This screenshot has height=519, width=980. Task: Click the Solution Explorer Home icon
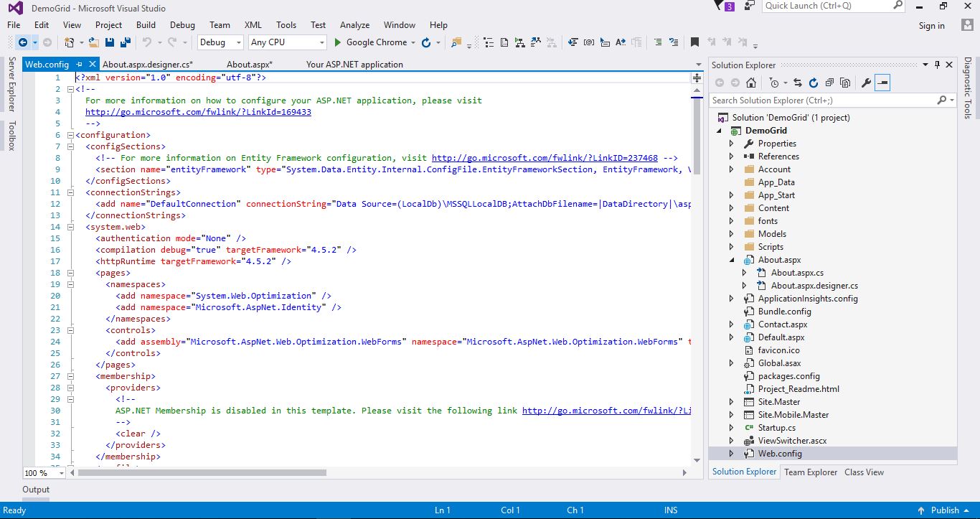pos(751,83)
